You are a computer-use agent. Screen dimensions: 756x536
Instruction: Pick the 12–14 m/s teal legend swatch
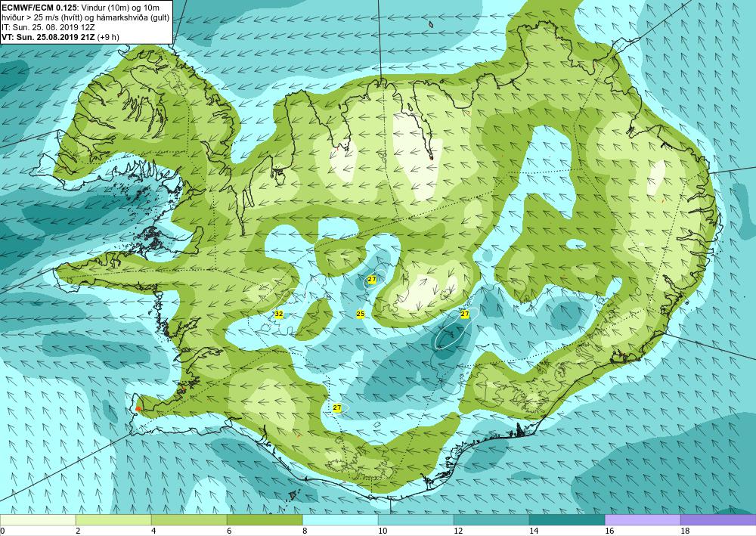point(491,520)
